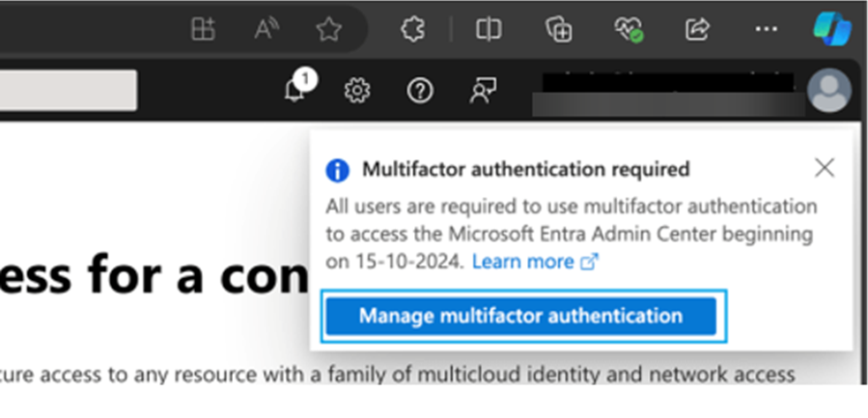
Task: Click the install app icon in address bar
Action: coord(203,29)
